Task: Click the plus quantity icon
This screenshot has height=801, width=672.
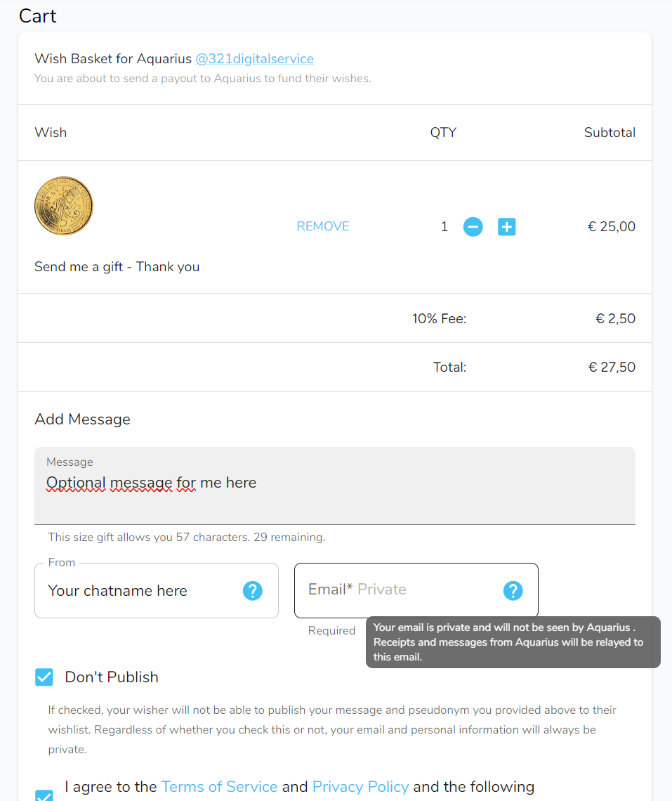Action: tap(506, 227)
